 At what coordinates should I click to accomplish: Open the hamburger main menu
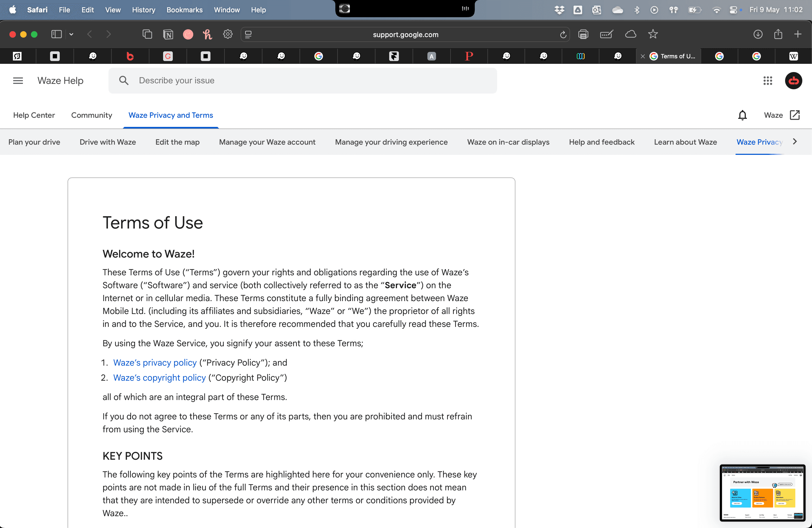(x=18, y=80)
